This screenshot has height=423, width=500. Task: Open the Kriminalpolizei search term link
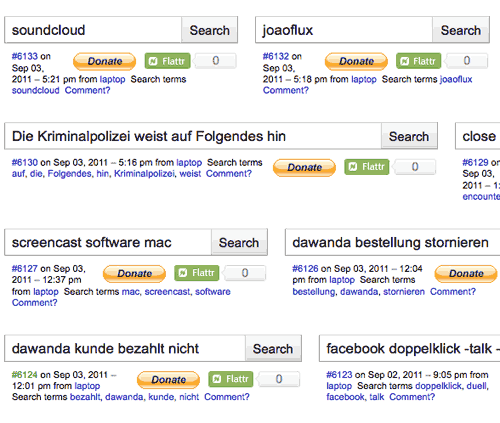(x=144, y=174)
